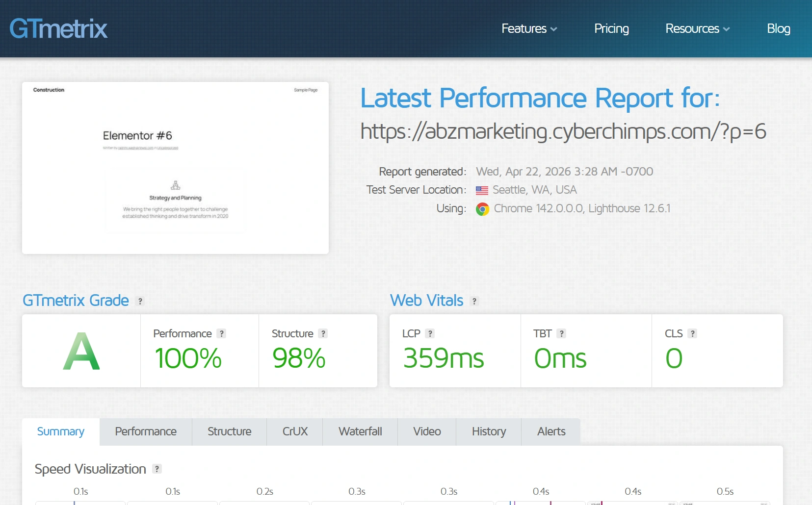
Task: Click the grade letter A
Action: click(x=81, y=351)
